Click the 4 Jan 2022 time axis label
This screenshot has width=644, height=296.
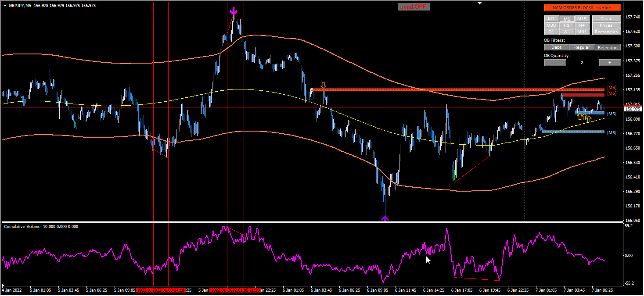point(12,290)
